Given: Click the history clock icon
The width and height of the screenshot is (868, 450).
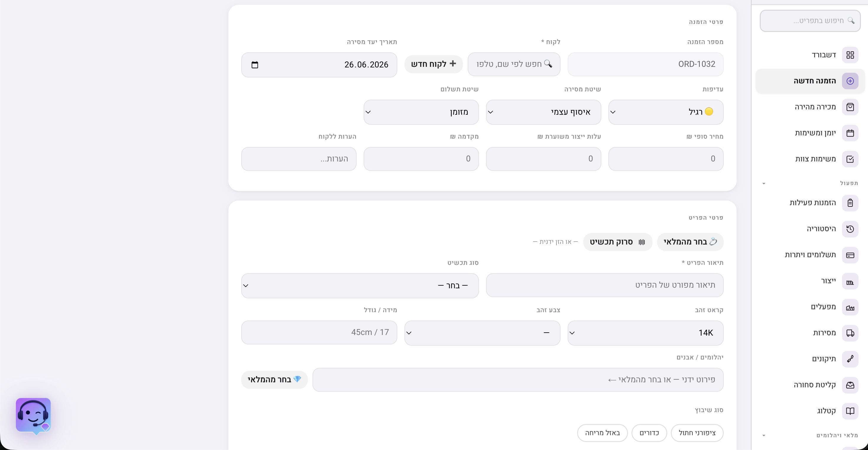Looking at the screenshot, I should (850, 229).
